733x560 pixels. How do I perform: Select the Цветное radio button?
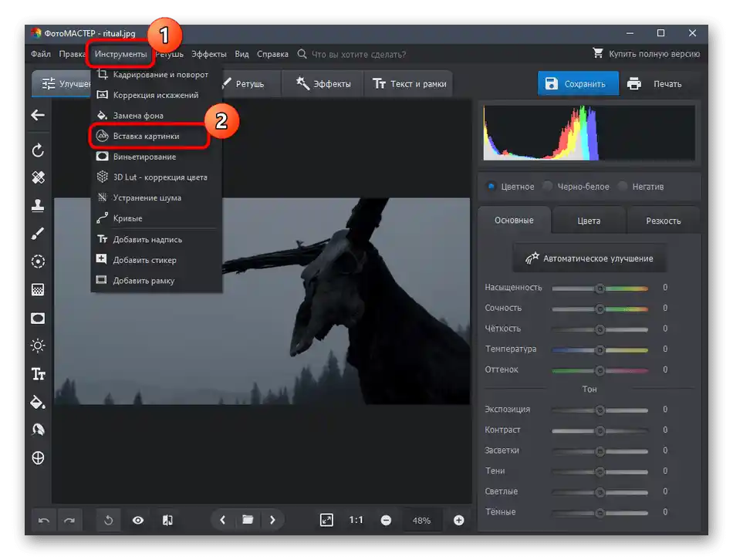pyautogui.click(x=491, y=186)
